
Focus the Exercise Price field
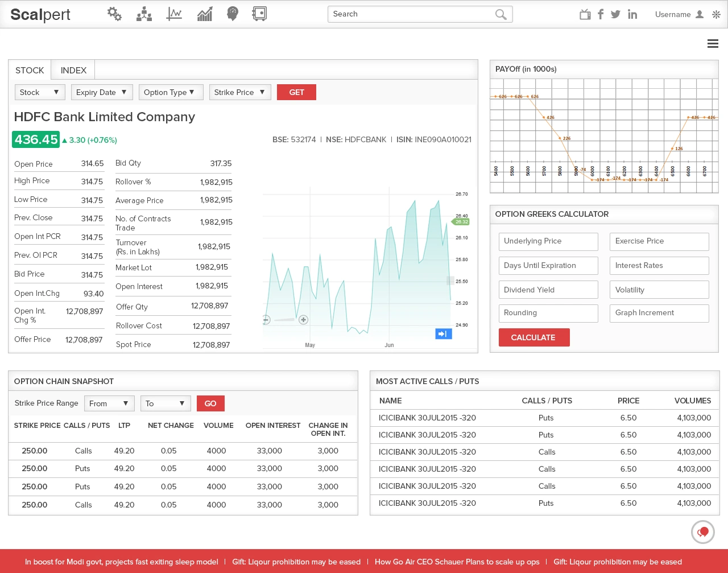pyautogui.click(x=660, y=241)
